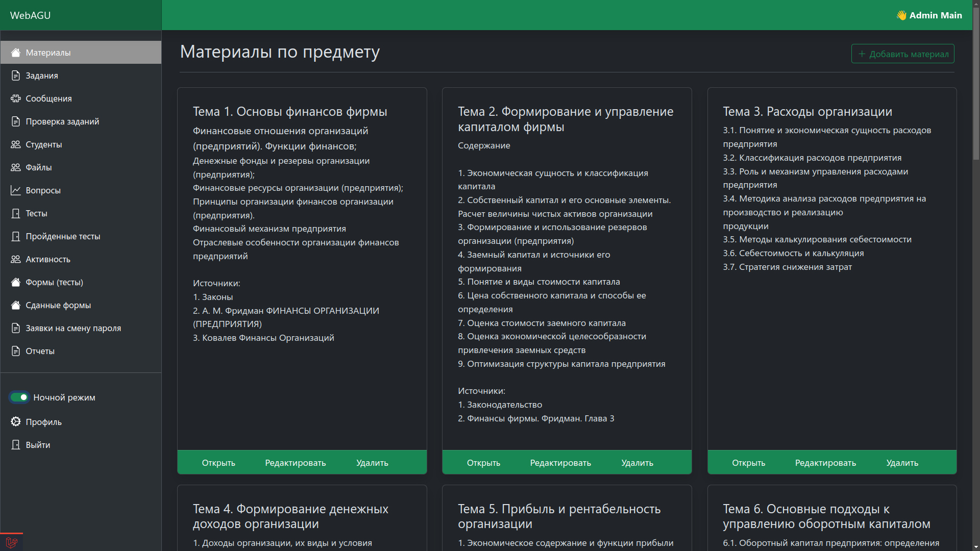Open Сданные формы
Image resolution: width=980 pixels, height=551 pixels.
[81, 305]
